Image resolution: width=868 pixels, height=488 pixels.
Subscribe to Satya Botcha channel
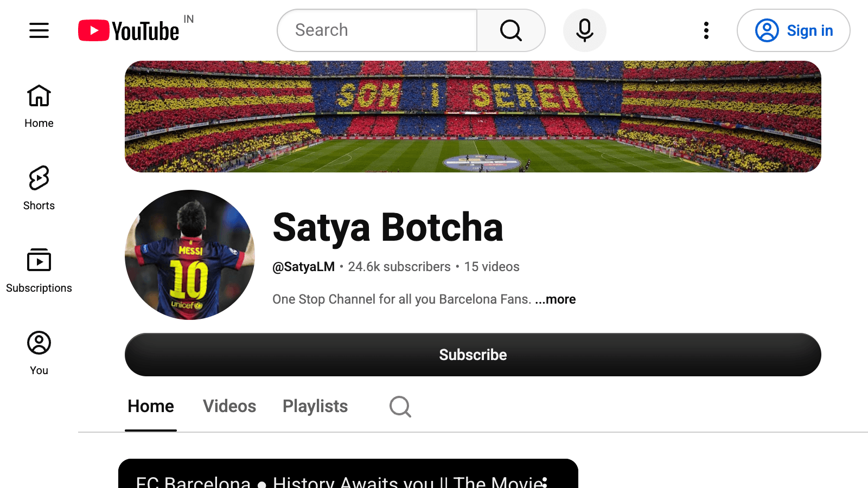[473, 355]
